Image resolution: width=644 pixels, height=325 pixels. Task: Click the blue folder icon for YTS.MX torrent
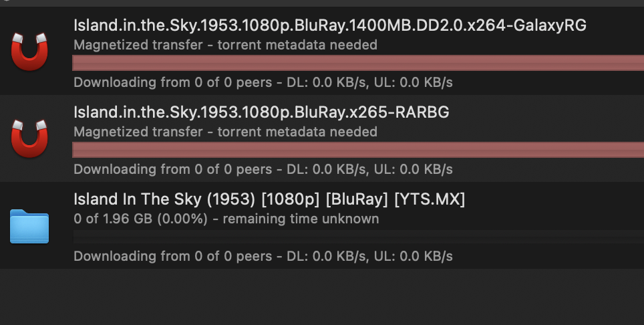pyautogui.click(x=30, y=226)
